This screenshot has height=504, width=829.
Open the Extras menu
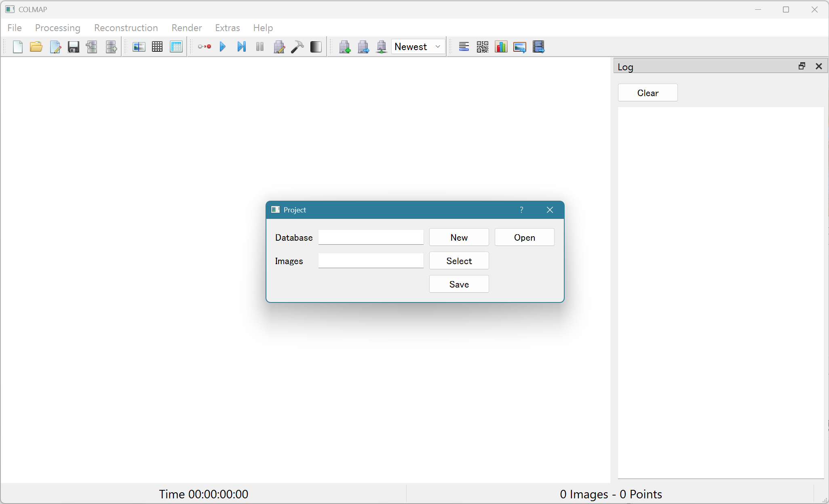tap(227, 28)
